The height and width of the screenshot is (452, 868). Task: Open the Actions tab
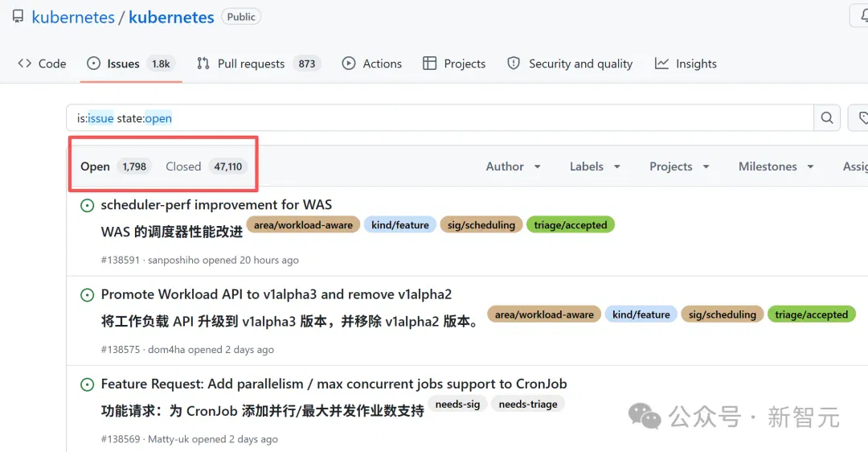[372, 64]
